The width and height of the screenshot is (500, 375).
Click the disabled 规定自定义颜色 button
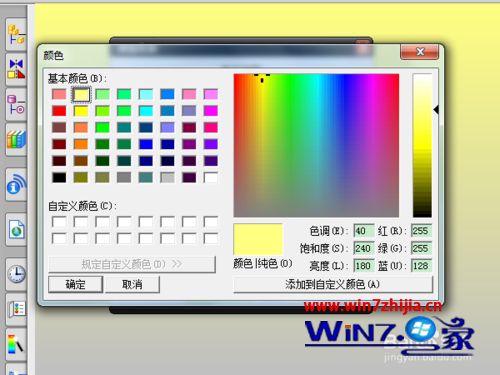(132, 264)
